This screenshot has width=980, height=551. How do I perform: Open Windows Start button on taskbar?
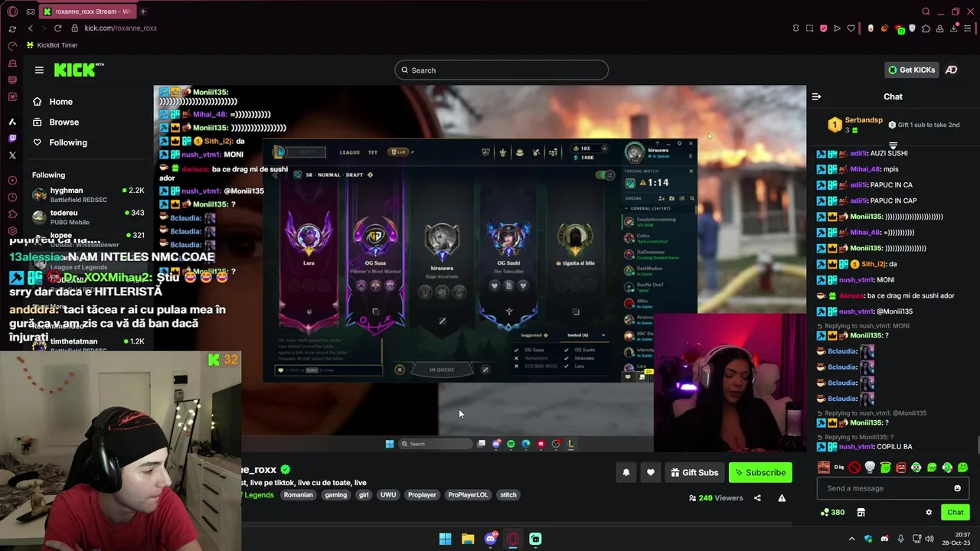[x=445, y=539]
